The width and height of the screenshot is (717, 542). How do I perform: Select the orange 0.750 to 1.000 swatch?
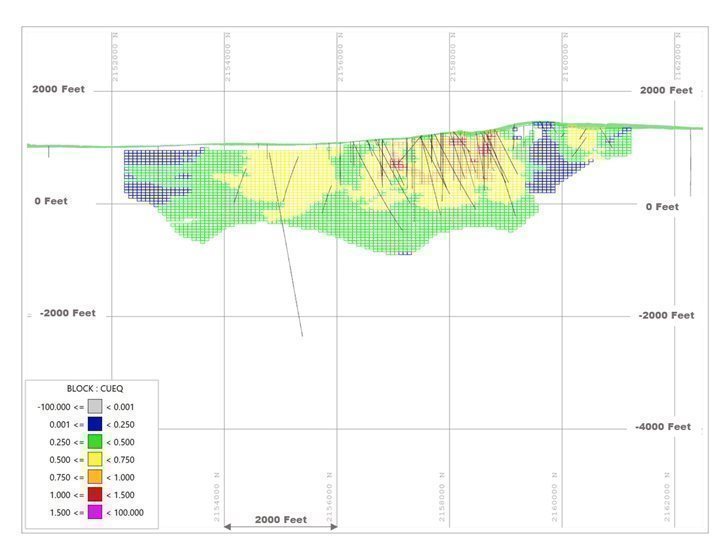[x=95, y=477]
